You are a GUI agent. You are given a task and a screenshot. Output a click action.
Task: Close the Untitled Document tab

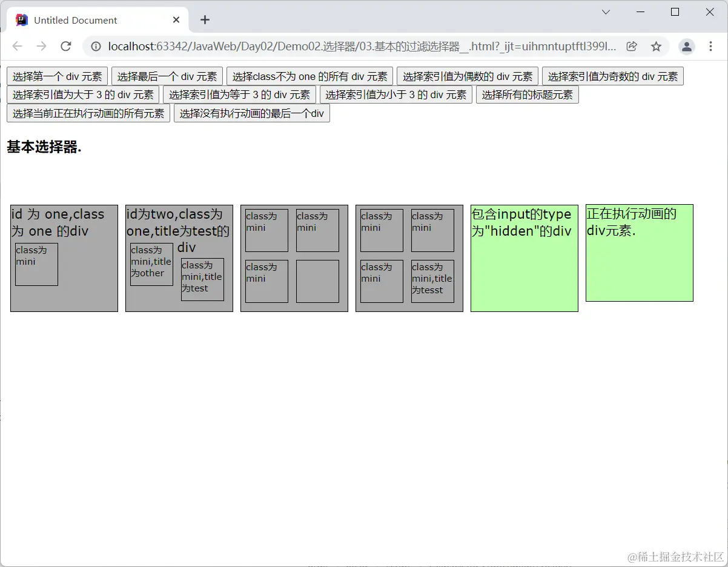click(176, 20)
